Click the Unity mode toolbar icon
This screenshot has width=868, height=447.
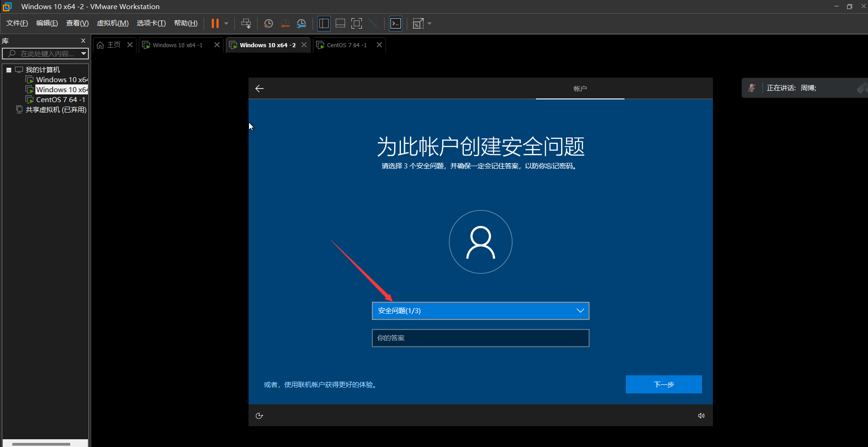click(373, 23)
